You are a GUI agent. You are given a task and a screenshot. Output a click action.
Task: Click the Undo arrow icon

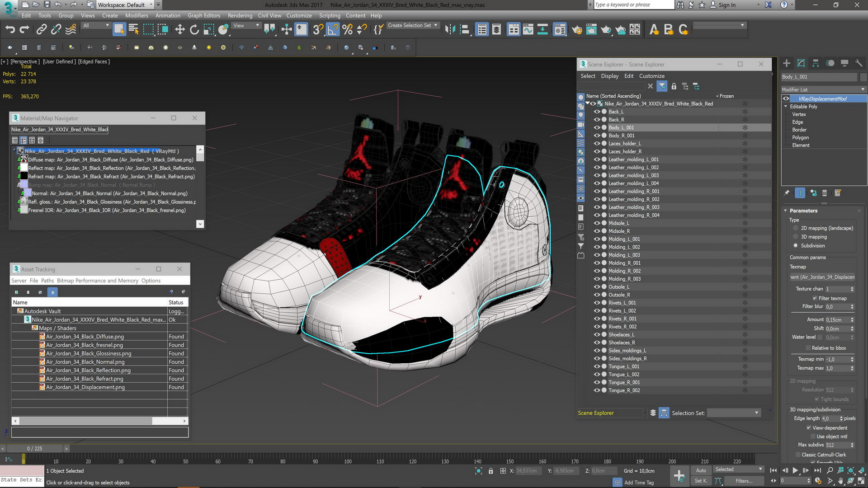pyautogui.click(x=10, y=30)
